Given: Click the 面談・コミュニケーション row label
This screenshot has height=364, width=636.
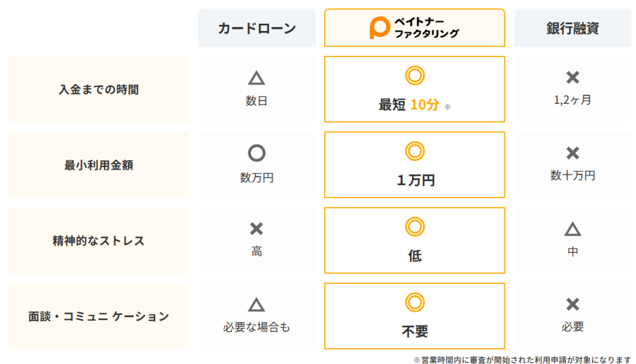Looking at the screenshot, I should click(99, 316).
